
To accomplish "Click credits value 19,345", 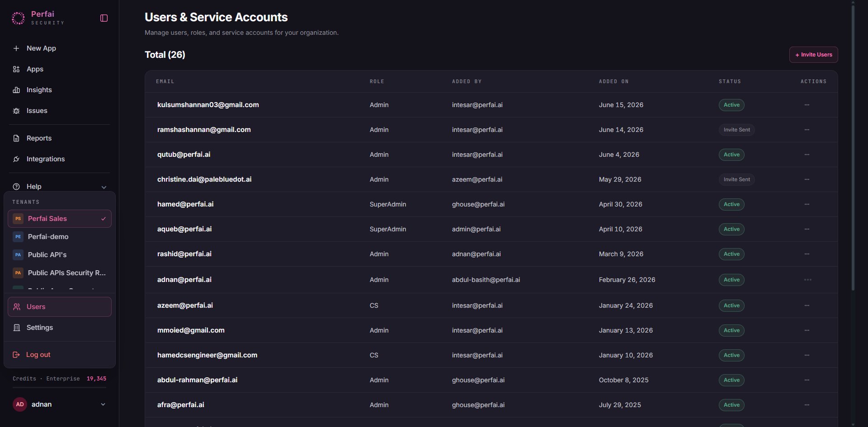I will point(96,379).
